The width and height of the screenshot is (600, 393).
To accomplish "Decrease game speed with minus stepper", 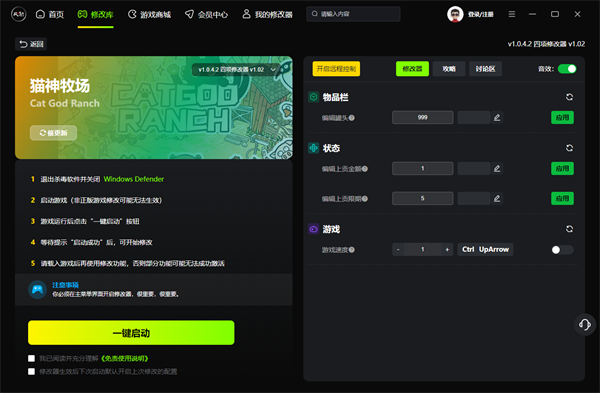I will [x=398, y=249].
